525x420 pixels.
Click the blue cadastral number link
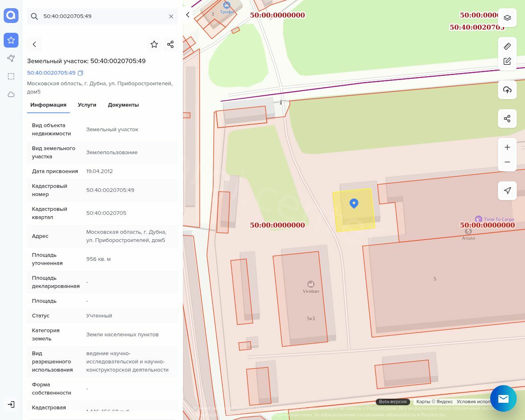pyautogui.click(x=51, y=73)
